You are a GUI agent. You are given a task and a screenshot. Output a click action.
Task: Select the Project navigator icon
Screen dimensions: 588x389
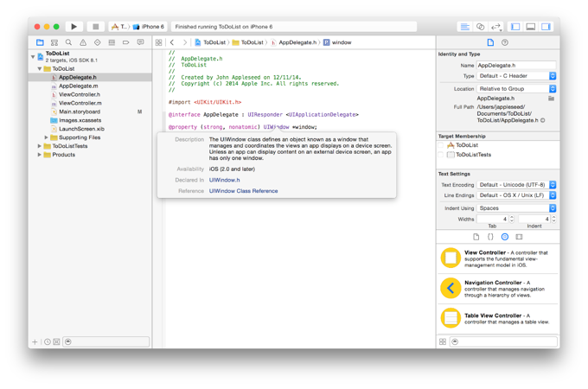(40, 42)
